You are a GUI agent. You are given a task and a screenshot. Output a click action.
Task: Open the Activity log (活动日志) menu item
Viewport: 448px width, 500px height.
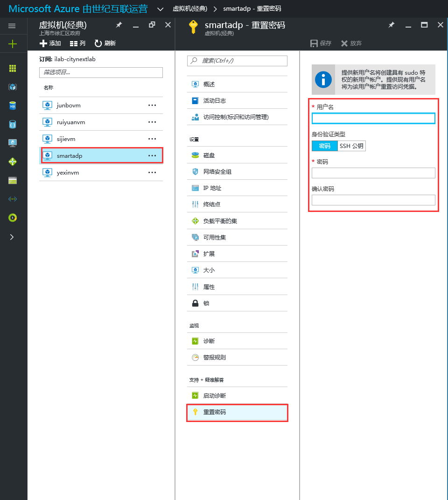(215, 101)
